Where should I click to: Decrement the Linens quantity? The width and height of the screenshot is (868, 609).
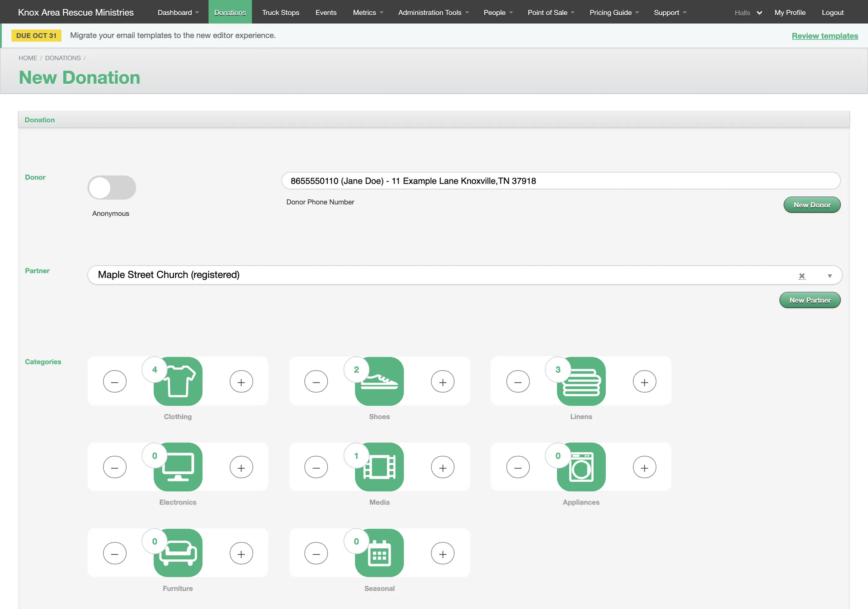point(518,382)
